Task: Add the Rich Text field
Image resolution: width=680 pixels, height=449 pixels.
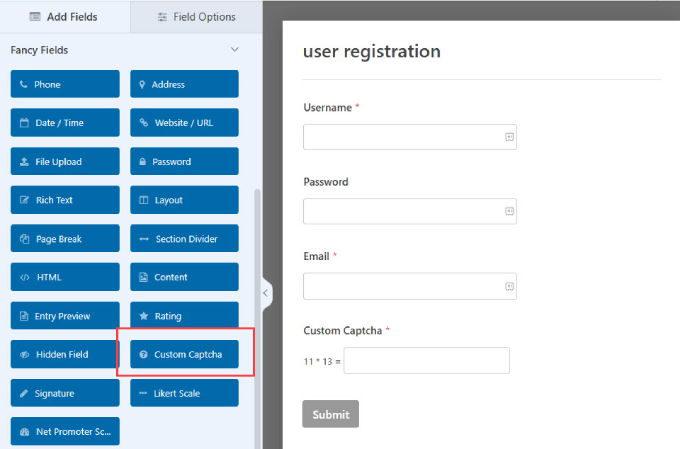Action: (x=65, y=200)
